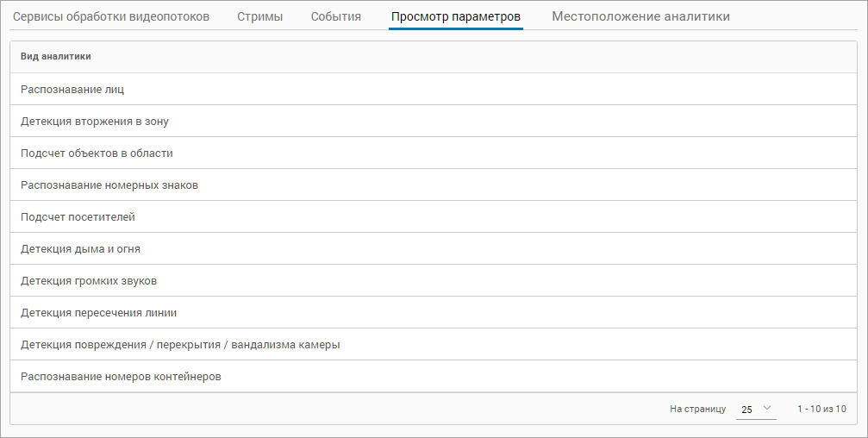Select the camera vandalism detection row

(180, 345)
